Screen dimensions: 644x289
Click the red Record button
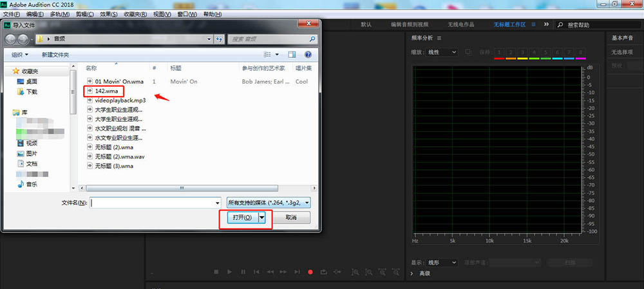click(x=310, y=272)
